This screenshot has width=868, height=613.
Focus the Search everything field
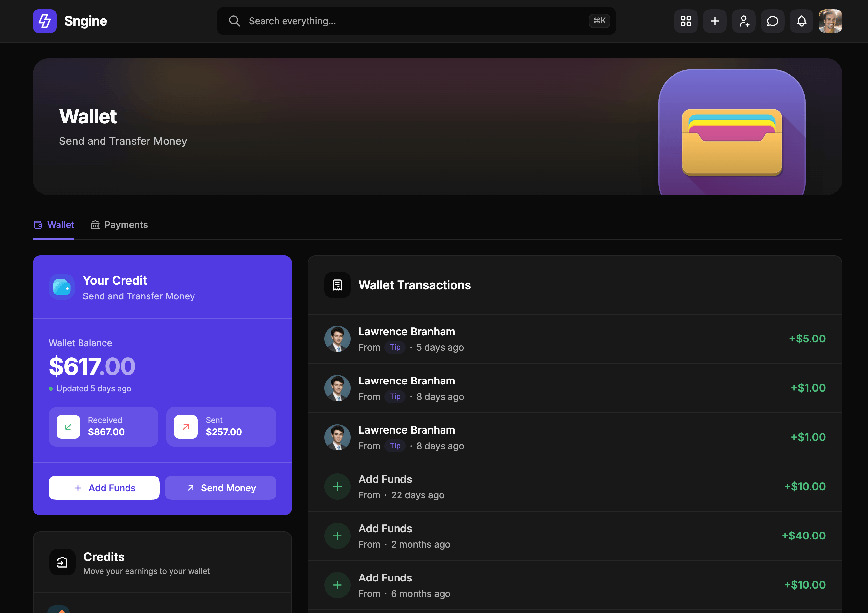416,21
